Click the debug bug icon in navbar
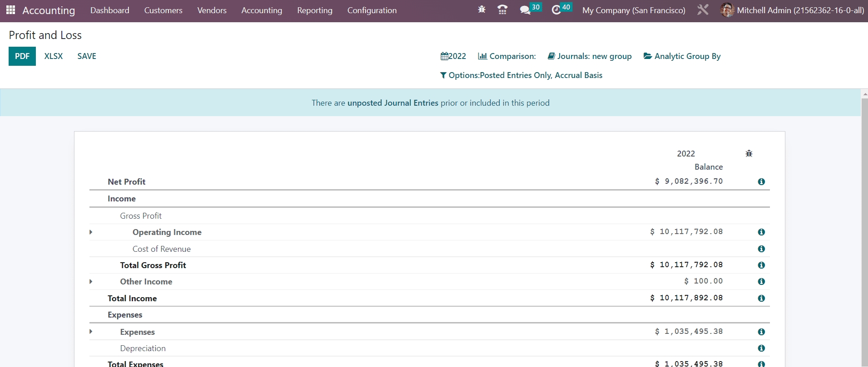This screenshot has width=868, height=367. click(482, 10)
